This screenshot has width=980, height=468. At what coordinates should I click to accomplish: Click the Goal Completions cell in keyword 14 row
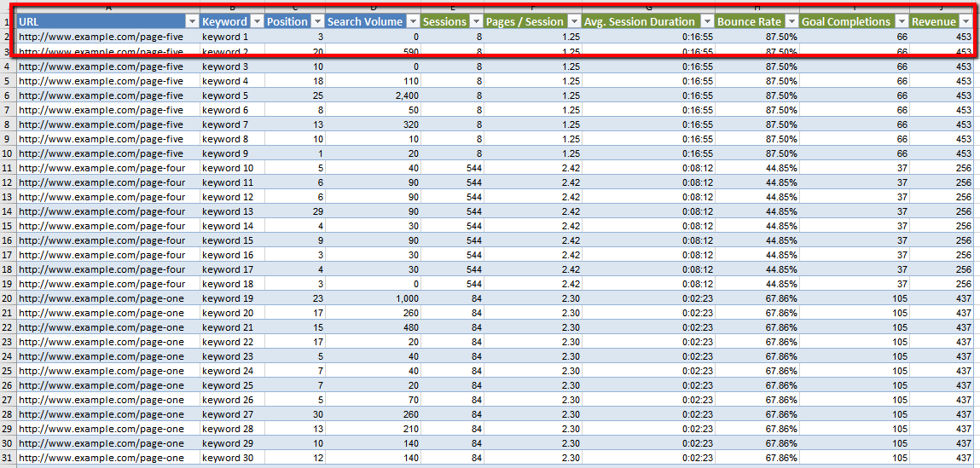click(855, 226)
